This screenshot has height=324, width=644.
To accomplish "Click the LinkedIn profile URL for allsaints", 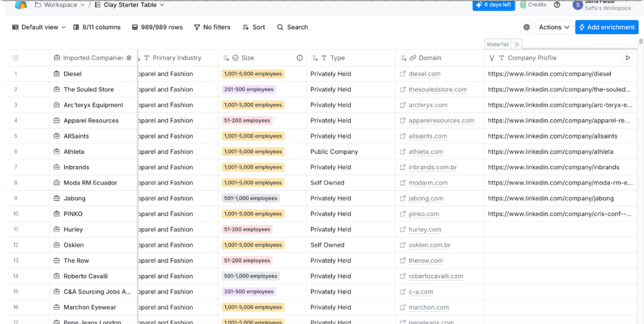I will (x=553, y=136).
